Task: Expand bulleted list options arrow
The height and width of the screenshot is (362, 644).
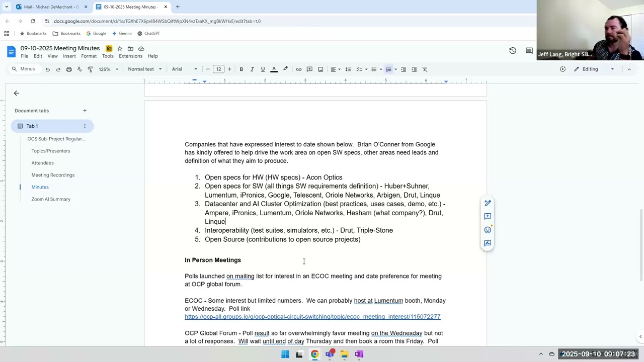Action: pos(381,69)
